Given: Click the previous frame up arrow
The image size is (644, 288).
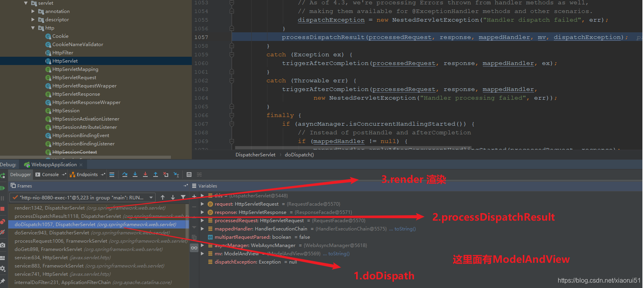Looking at the screenshot, I should [163, 197].
